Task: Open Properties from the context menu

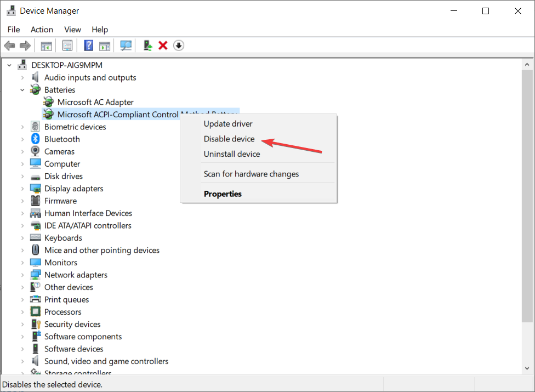Action: [x=258, y=194]
